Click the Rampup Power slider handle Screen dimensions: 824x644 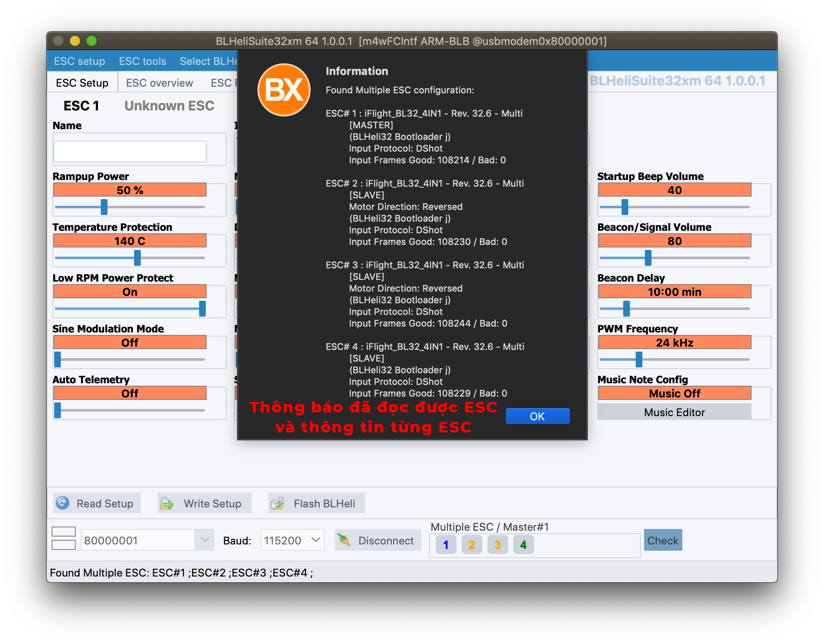(104, 207)
